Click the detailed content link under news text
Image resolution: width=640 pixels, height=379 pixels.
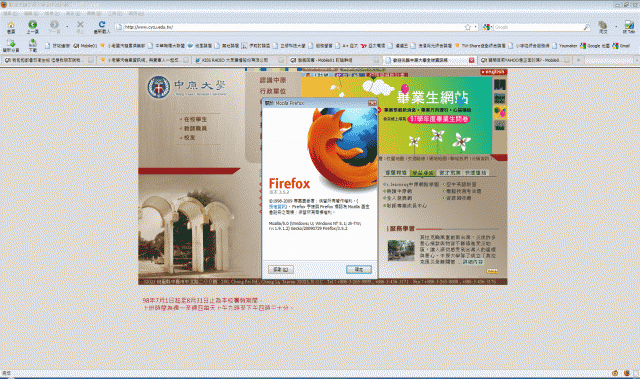473,262
